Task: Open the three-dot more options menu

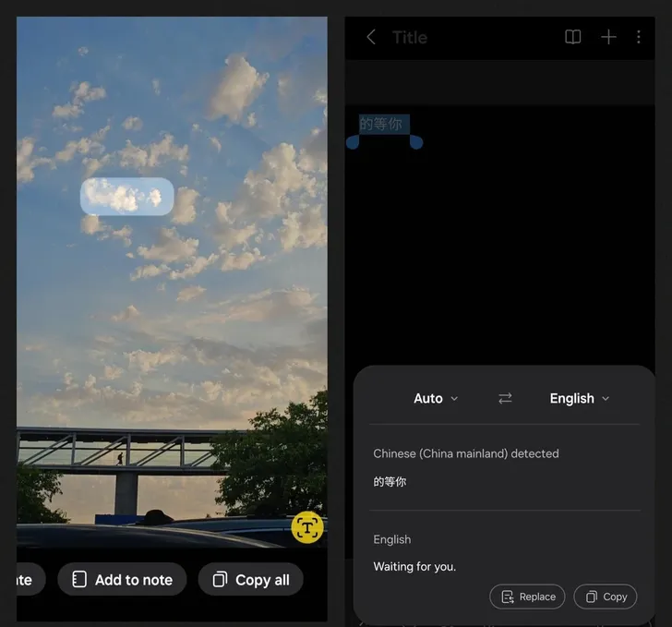Action: click(x=639, y=37)
